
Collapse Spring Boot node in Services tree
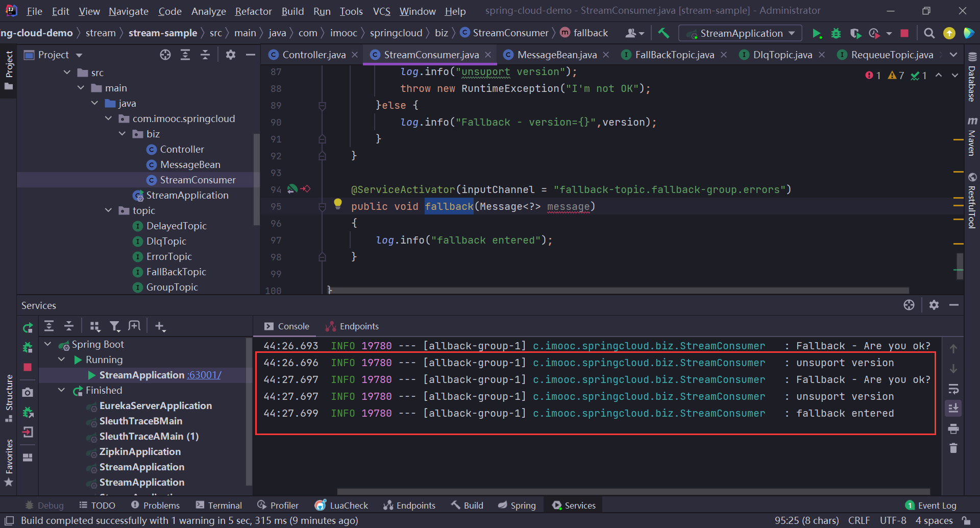[x=48, y=344]
